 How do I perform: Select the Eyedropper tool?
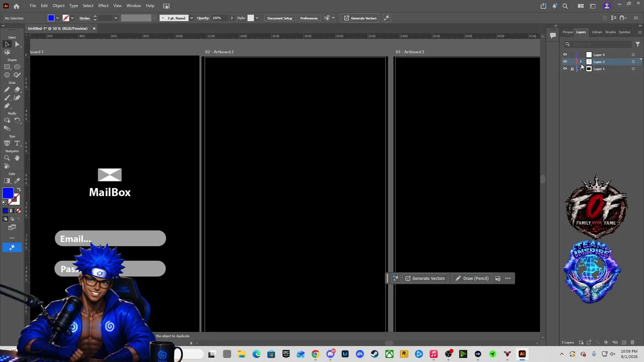(x=17, y=180)
